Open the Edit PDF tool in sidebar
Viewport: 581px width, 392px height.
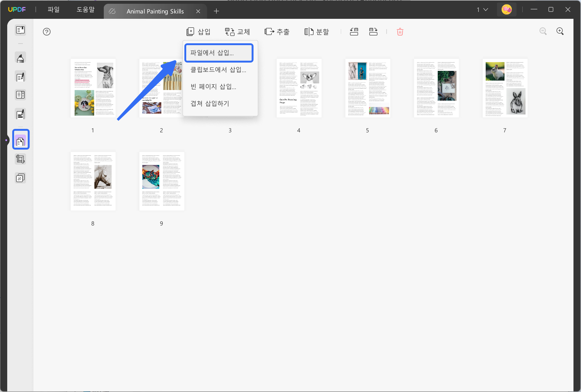[x=20, y=77]
